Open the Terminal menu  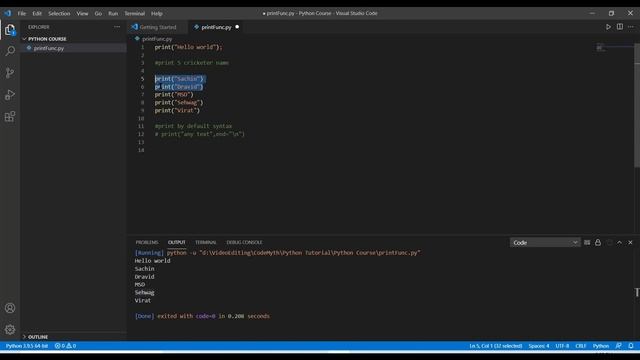[x=135, y=13]
